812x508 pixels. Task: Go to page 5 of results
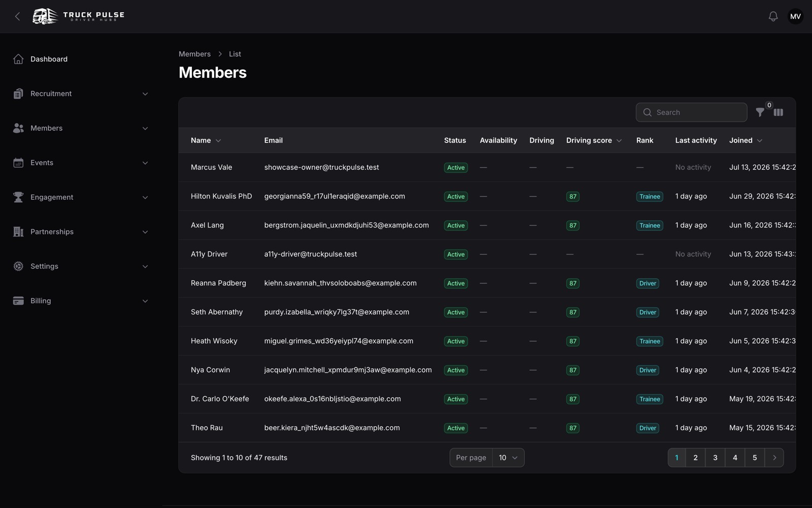click(x=755, y=458)
